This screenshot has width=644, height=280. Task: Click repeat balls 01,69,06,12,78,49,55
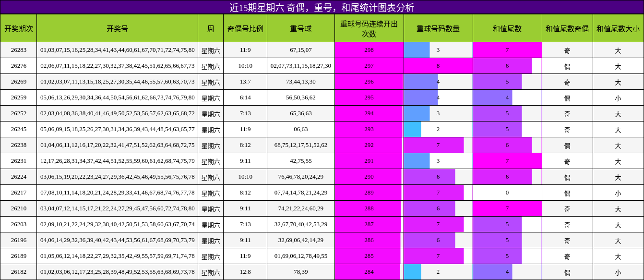pyautogui.click(x=301, y=256)
